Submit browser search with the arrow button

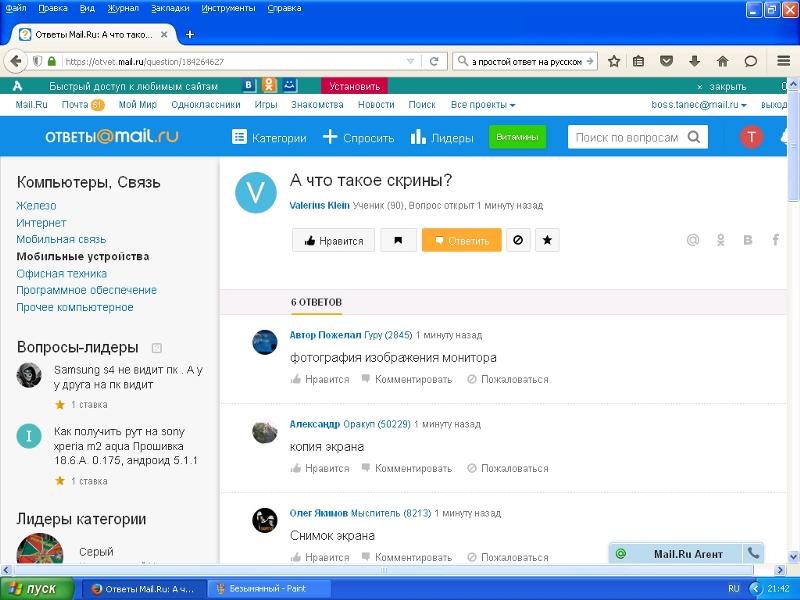590,61
